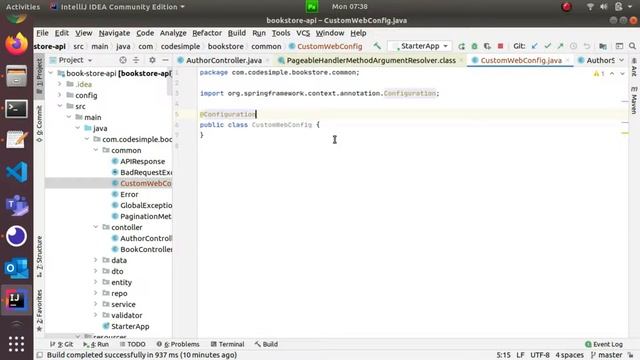Screen dimensions: 640x360
Task: Open the Commit side tool window
Action: pyautogui.click(x=39, y=123)
